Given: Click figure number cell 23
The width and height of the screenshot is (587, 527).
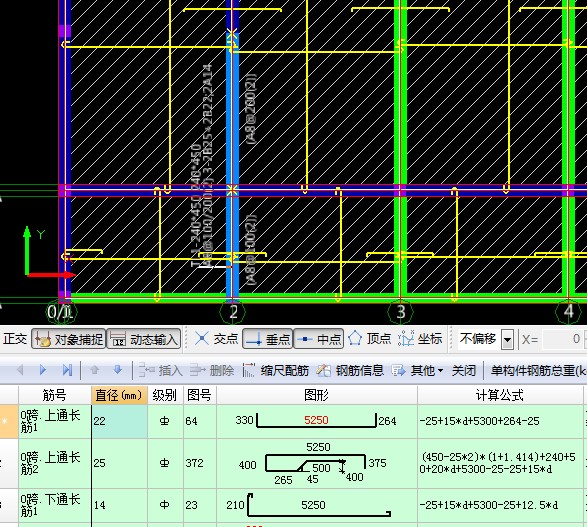Looking at the screenshot, I should (200, 505).
